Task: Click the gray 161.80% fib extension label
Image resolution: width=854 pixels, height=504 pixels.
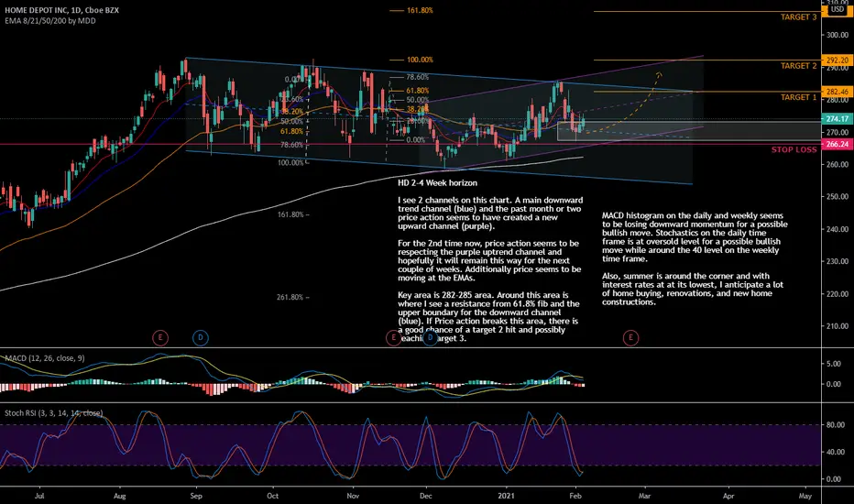Action: [290, 214]
